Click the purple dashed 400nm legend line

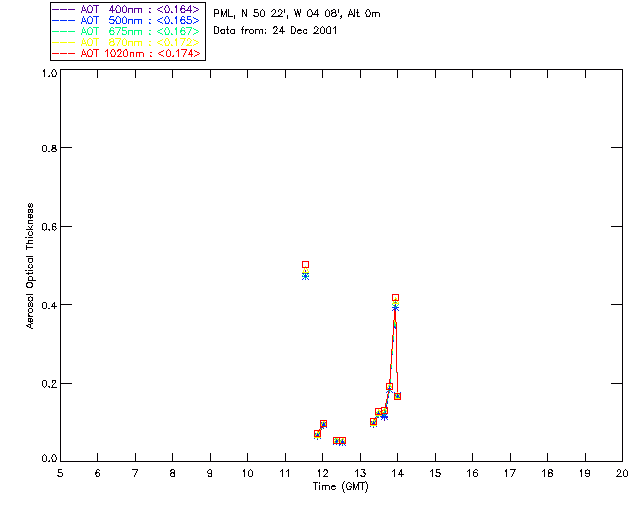[x=64, y=9]
